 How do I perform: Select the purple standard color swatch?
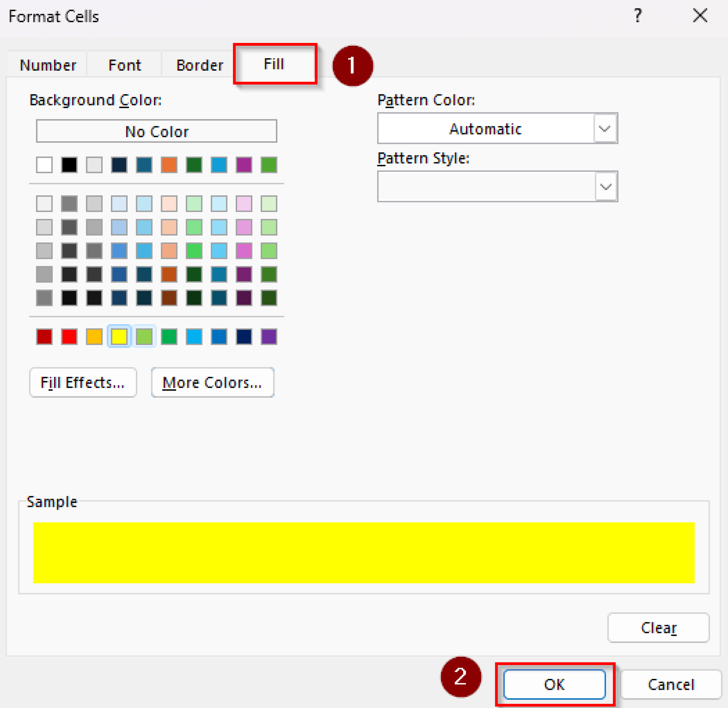[x=269, y=336]
